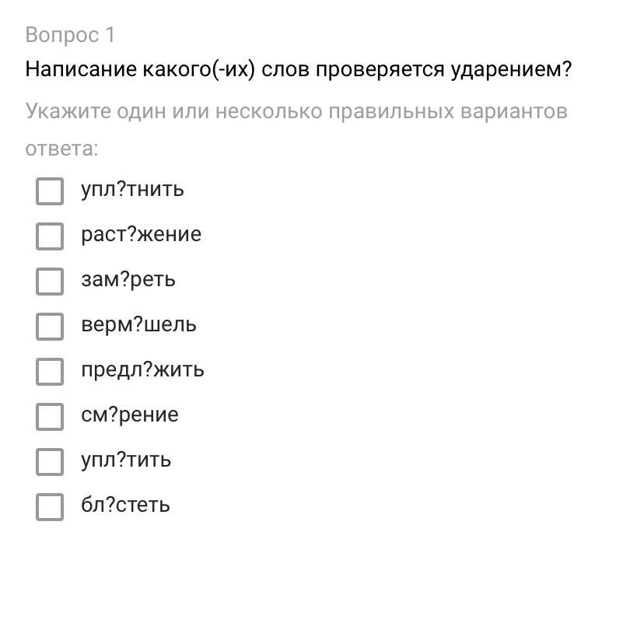Click the 'Укажите один или несколько' hint
Viewport: 644px width, 644px height.
click(296, 112)
